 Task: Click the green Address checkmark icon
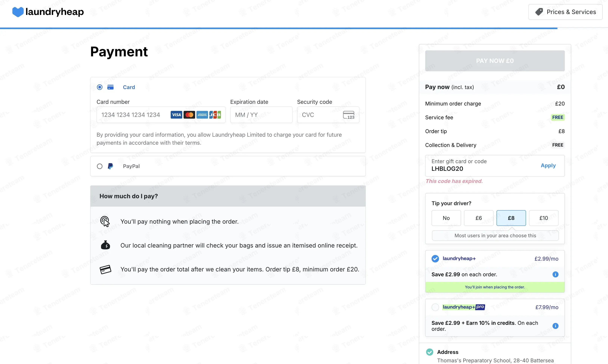click(x=429, y=352)
